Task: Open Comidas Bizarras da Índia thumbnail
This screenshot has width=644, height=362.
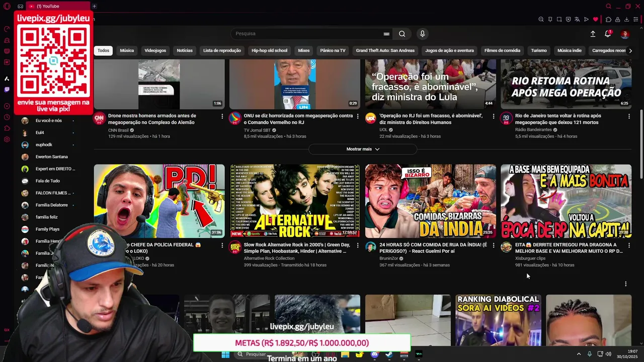Action: tap(431, 201)
